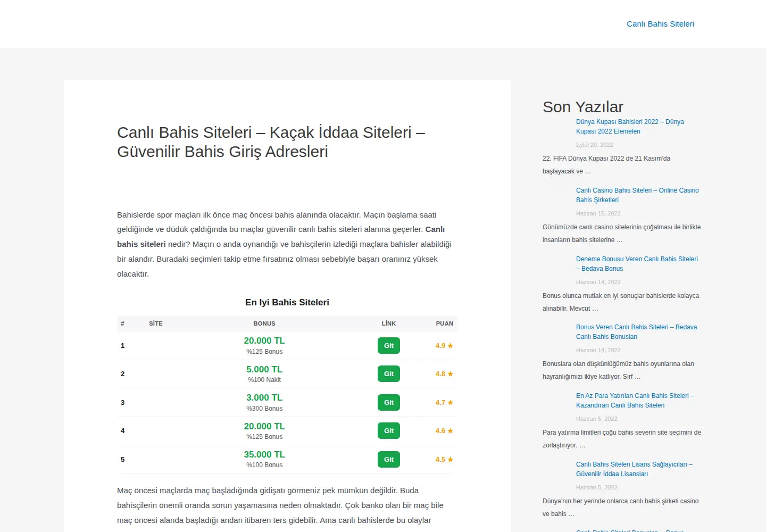Image resolution: width=766 pixels, height=532 pixels.
Task: Click the BONUS column header
Action: 264,323
